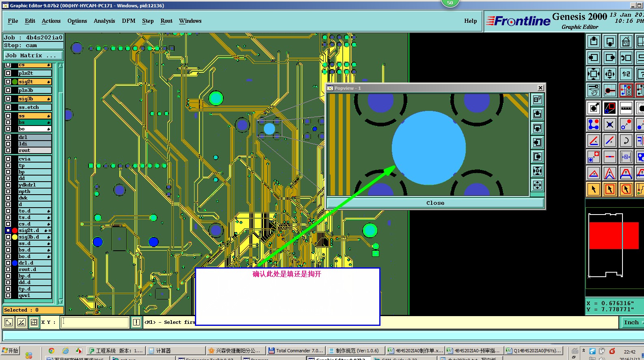Toggle display checkbox for layer qww1
Screen dimensions: 644x360
tap(8, 295)
